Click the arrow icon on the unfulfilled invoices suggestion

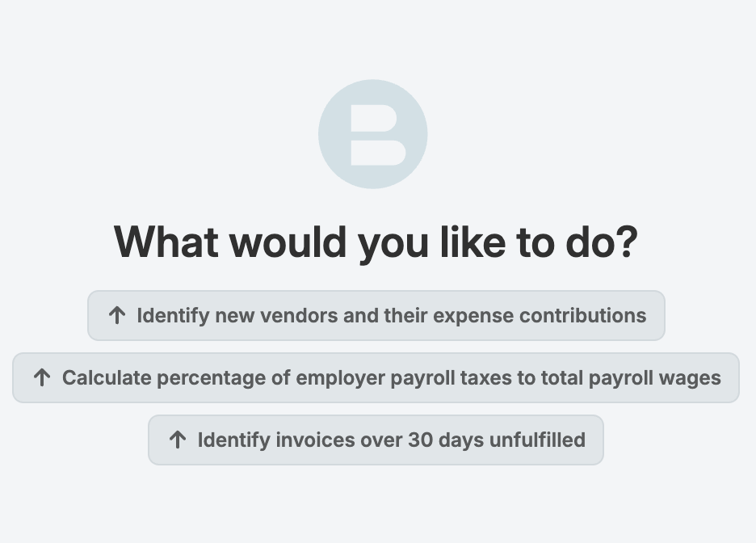coord(178,440)
